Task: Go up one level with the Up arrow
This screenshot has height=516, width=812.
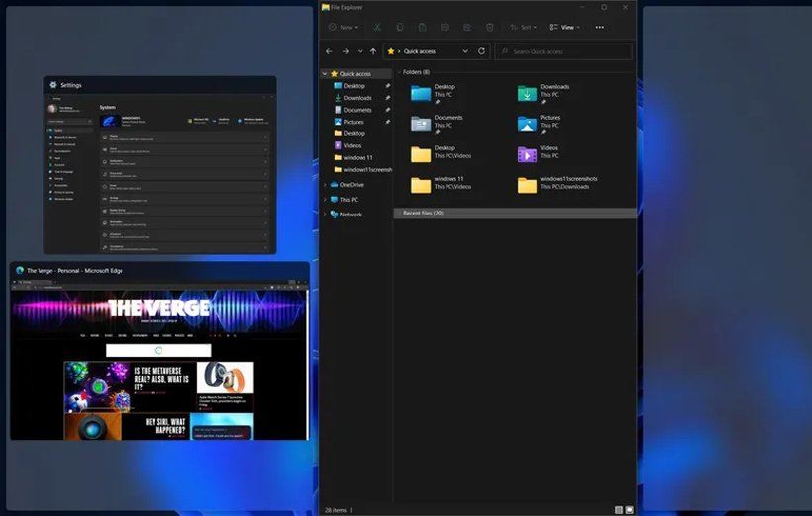Action: click(x=373, y=51)
